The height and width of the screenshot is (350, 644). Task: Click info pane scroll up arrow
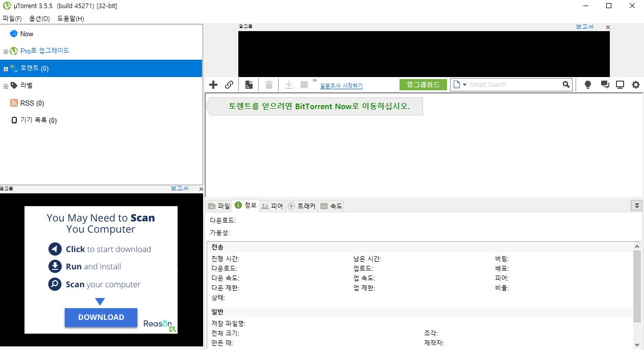point(637,246)
